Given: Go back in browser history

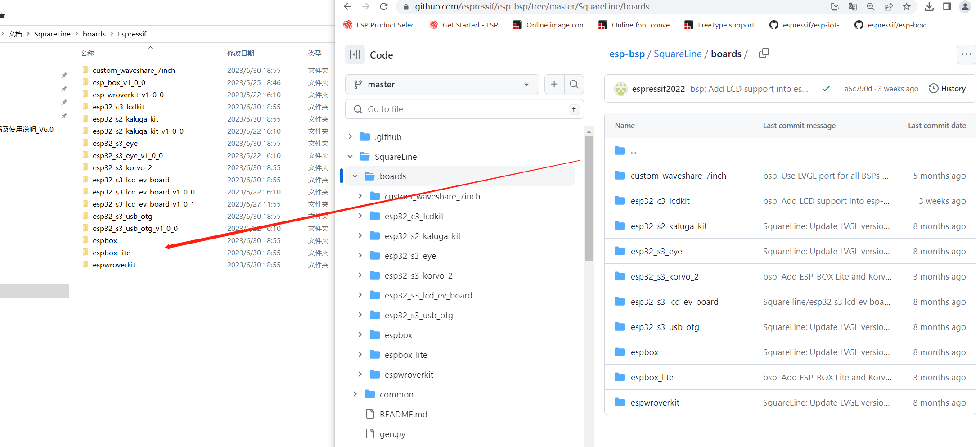Looking at the screenshot, I should point(347,6).
